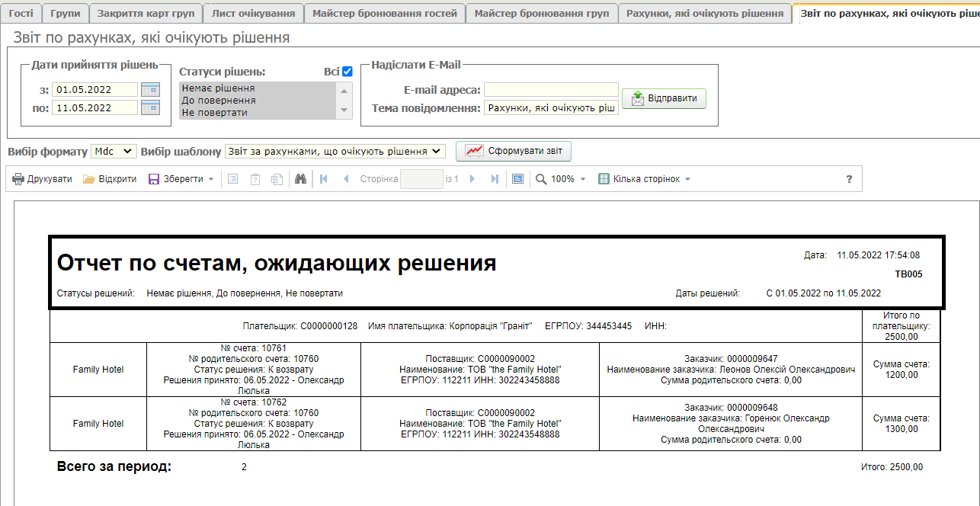Go to the last report page
Image resolution: width=980 pixels, height=506 pixels.
click(495, 179)
